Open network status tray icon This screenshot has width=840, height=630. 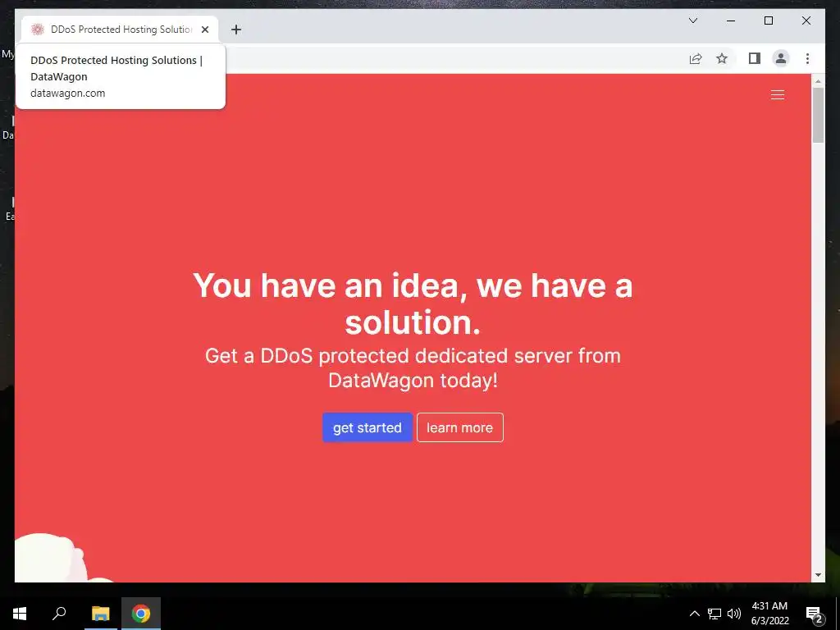click(714, 614)
